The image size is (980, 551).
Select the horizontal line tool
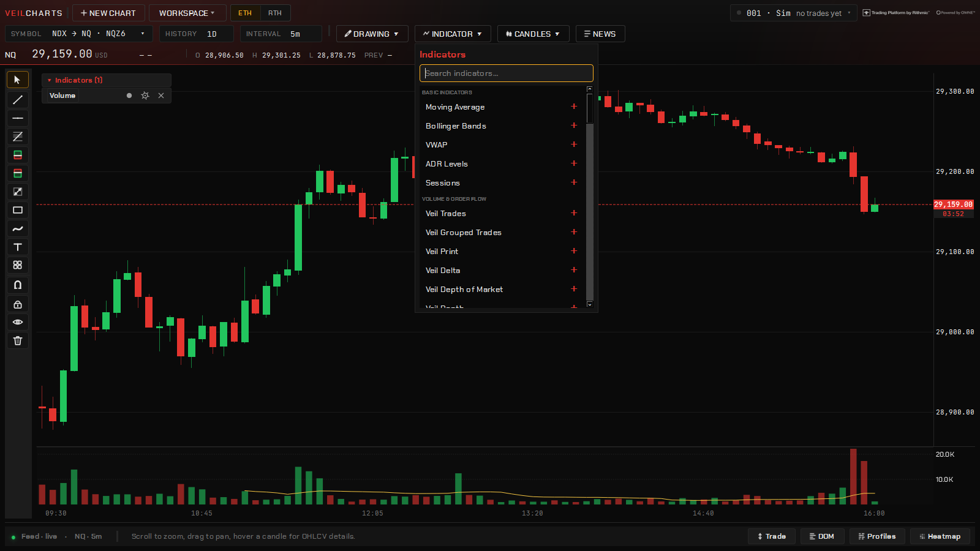tap(18, 118)
